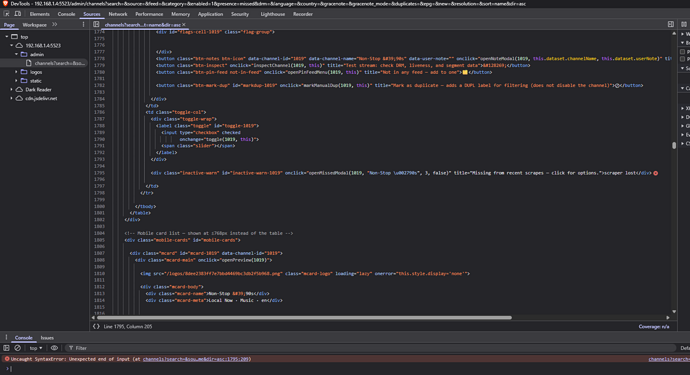Open the Lighthouse panel tab
The image size is (690, 375).
point(272,14)
